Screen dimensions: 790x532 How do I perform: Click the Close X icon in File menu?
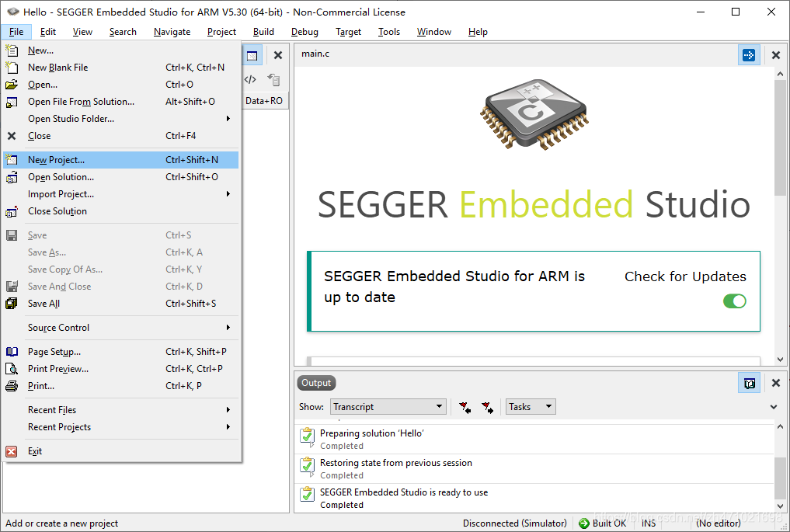click(12, 136)
